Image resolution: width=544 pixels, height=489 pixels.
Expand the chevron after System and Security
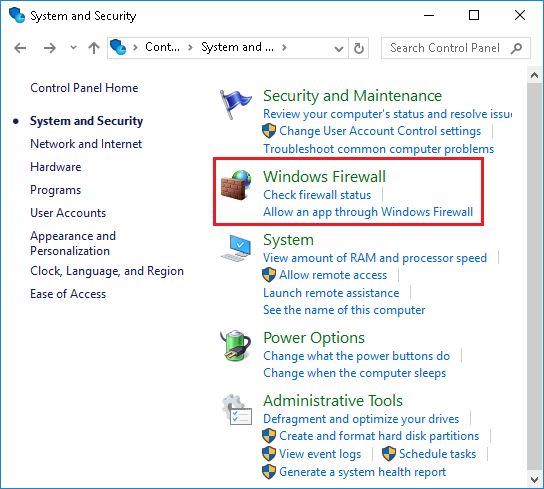(284, 47)
